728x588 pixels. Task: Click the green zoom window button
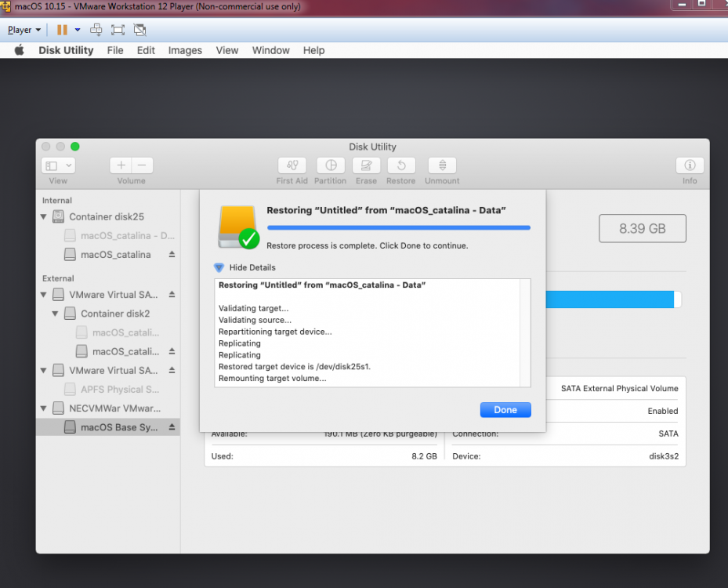pyautogui.click(x=74, y=147)
